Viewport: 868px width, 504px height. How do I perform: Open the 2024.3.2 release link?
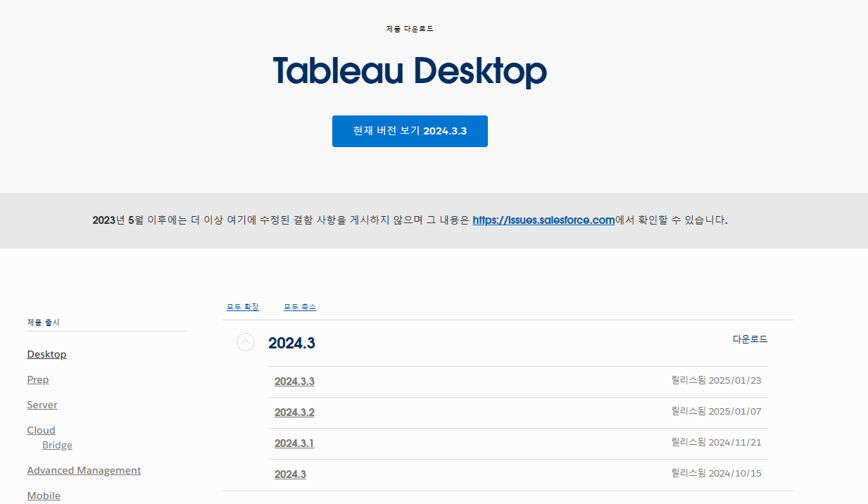click(x=294, y=412)
